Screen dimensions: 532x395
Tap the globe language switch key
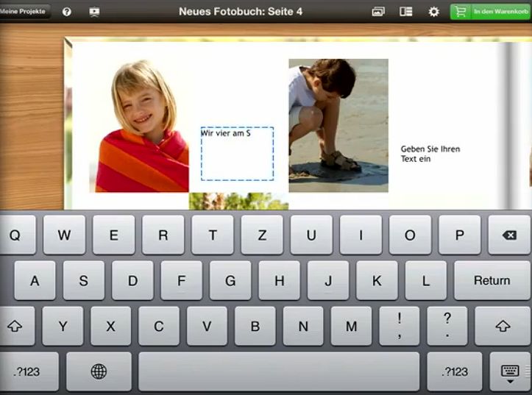99,371
